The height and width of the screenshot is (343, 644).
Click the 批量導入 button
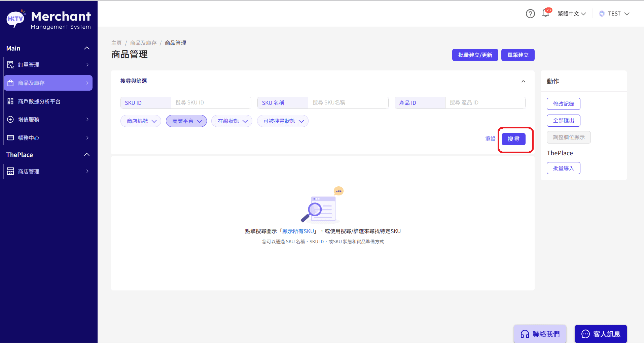coord(564,168)
